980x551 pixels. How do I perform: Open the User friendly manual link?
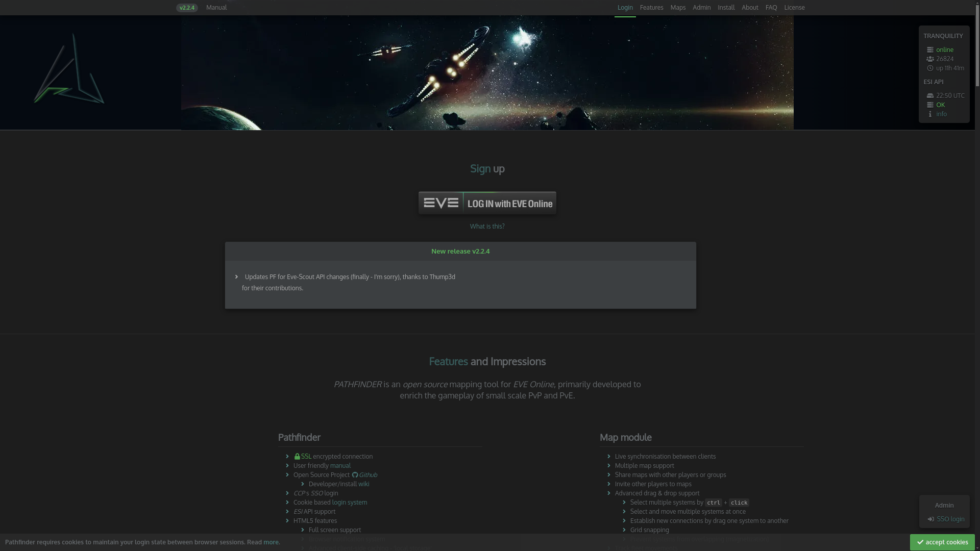click(x=340, y=466)
